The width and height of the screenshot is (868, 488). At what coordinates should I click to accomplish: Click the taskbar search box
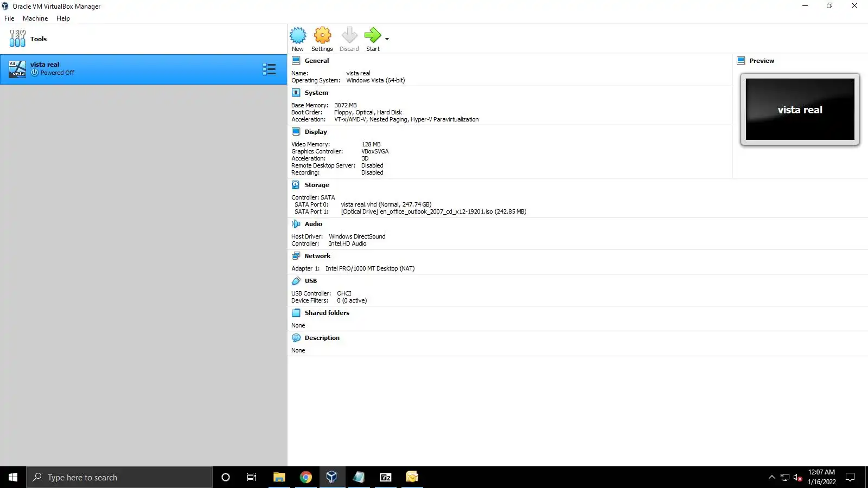[x=119, y=477]
